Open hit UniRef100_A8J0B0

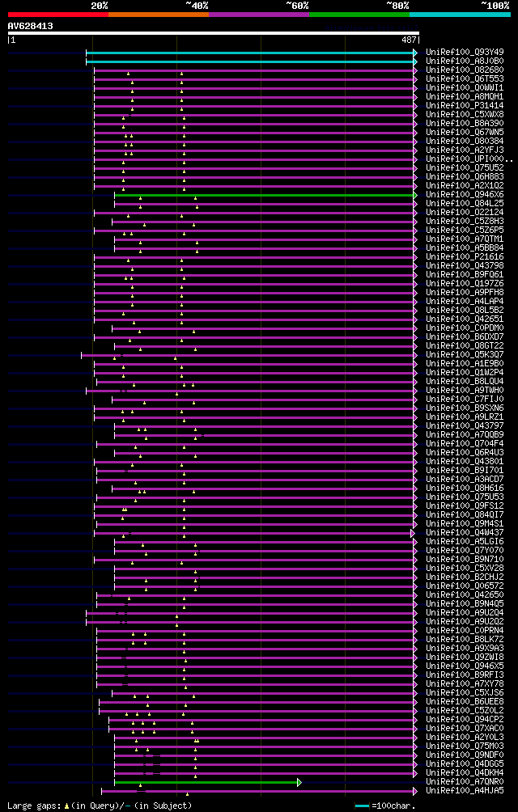[465, 61]
